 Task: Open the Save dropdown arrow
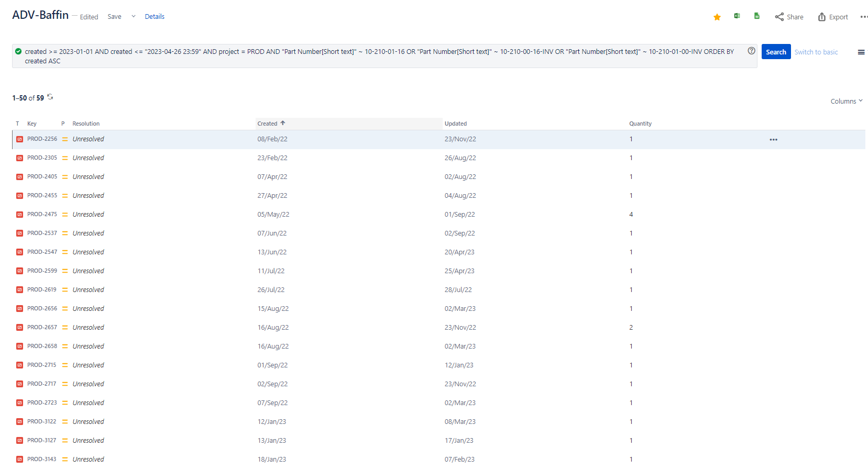pos(134,16)
